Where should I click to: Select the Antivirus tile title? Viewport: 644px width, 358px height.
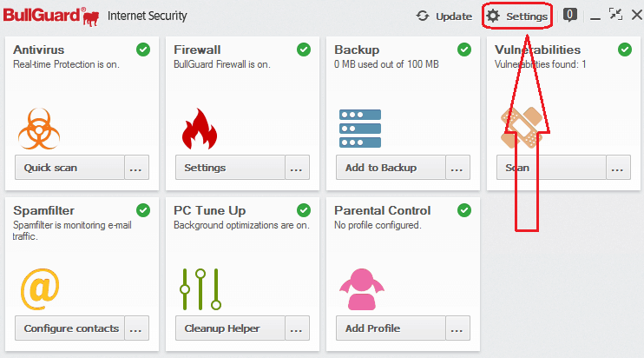click(x=38, y=50)
